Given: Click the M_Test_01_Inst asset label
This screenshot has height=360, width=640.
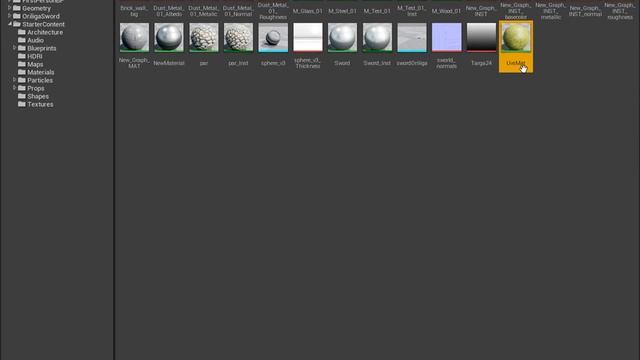Looking at the screenshot, I should click(412, 11).
